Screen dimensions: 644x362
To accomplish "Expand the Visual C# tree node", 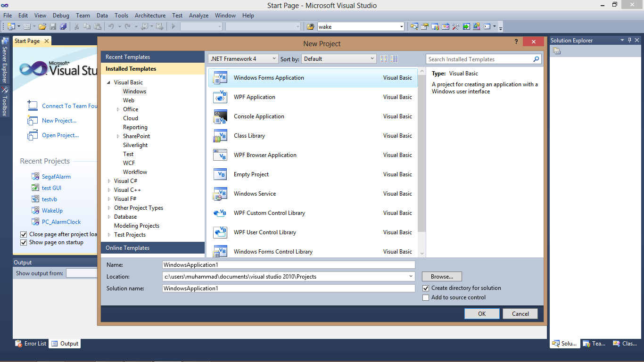I will [109, 181].
